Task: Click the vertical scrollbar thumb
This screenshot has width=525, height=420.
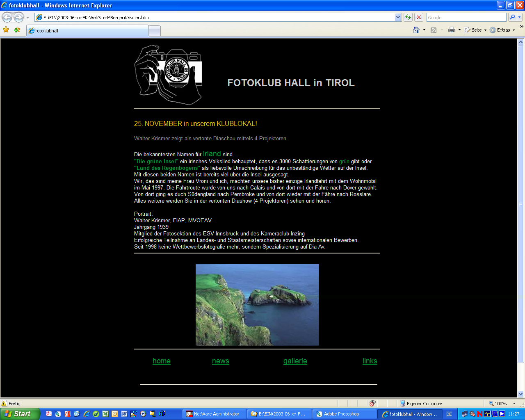Action: (x=521, y=204)
